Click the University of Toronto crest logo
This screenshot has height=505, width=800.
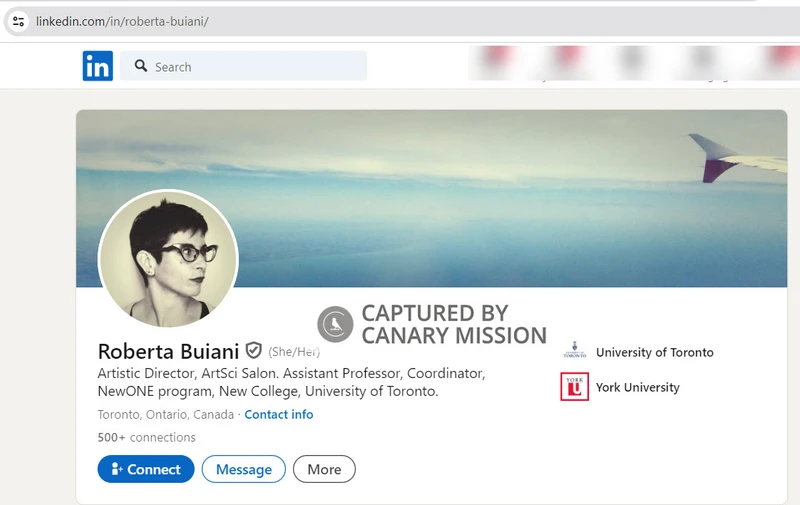click(574, 350)
